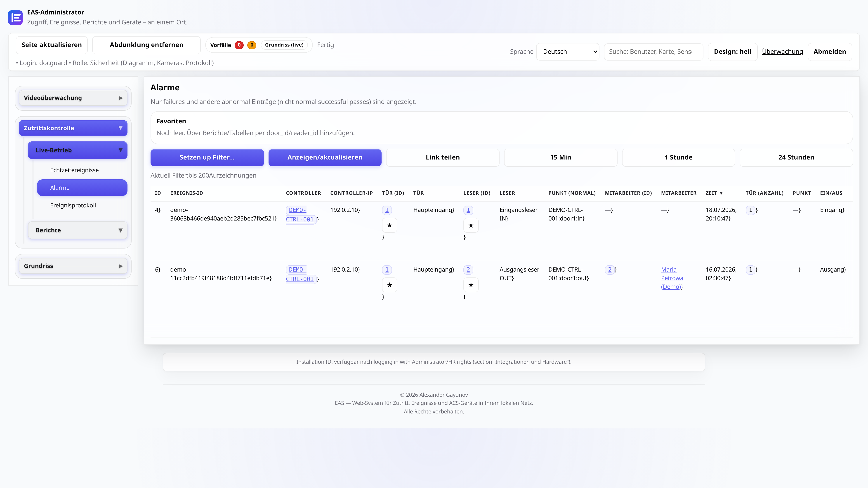
Task: Star the reader favorite in first alarm row
Action: (x=471, y=225)
